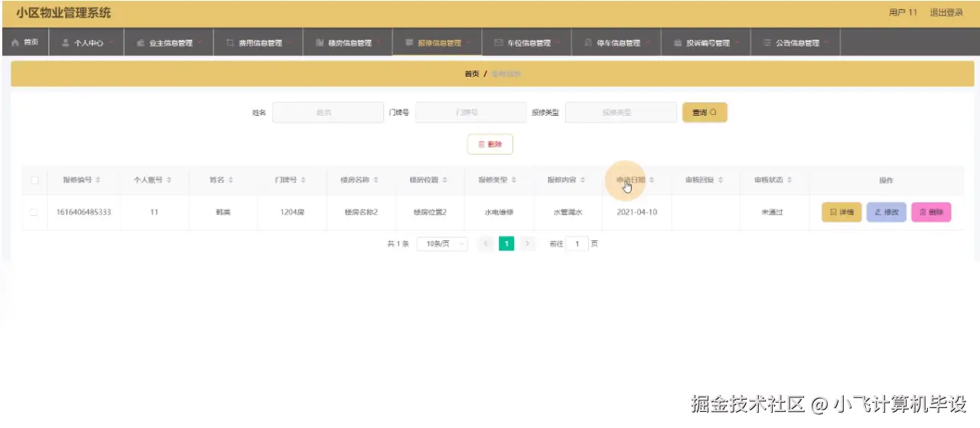Click the 退出登录 link
This screenshot has width=980, height=428.
946,13
